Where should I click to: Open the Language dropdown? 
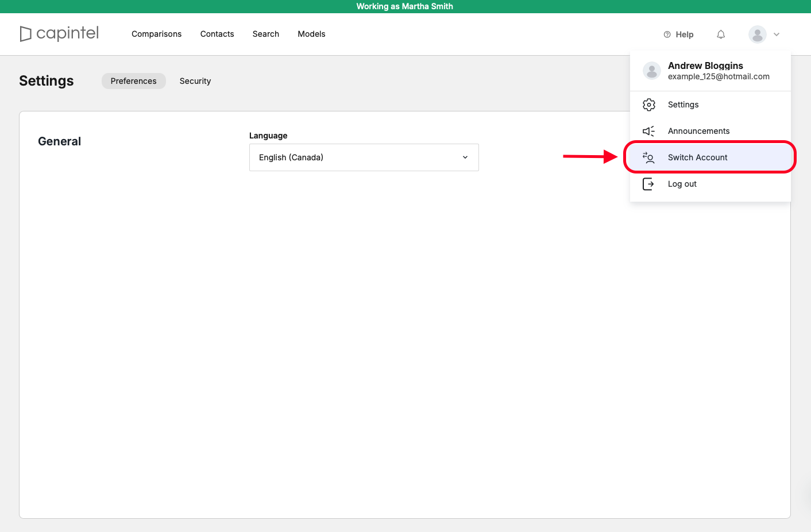[x=364, y=157]
